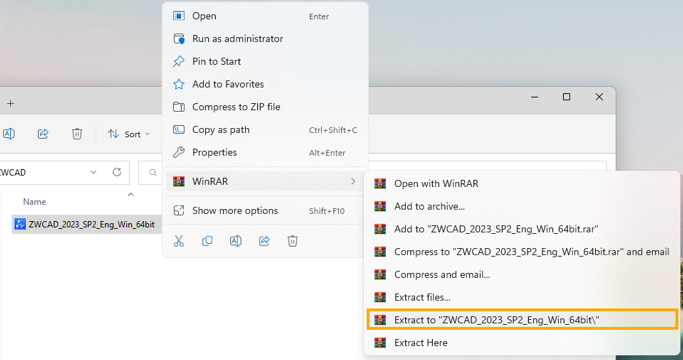Screen dimensions: 683x360
Task: Minimize the File Explorer window
Action: pos(534,97)
